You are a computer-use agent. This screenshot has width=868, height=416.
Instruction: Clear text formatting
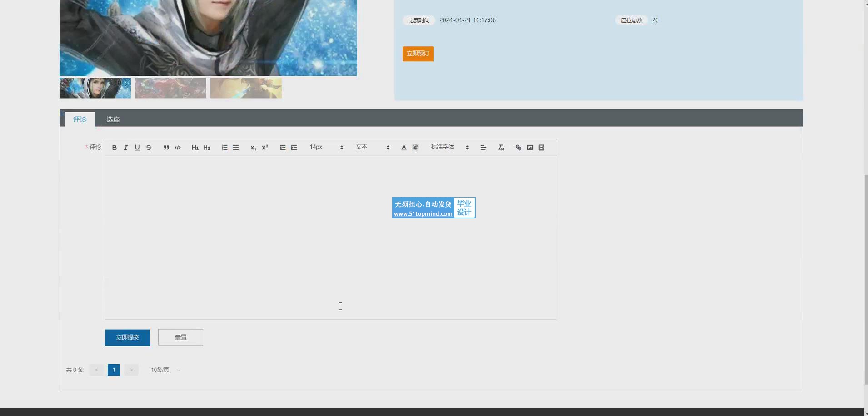tap(501, 148)
